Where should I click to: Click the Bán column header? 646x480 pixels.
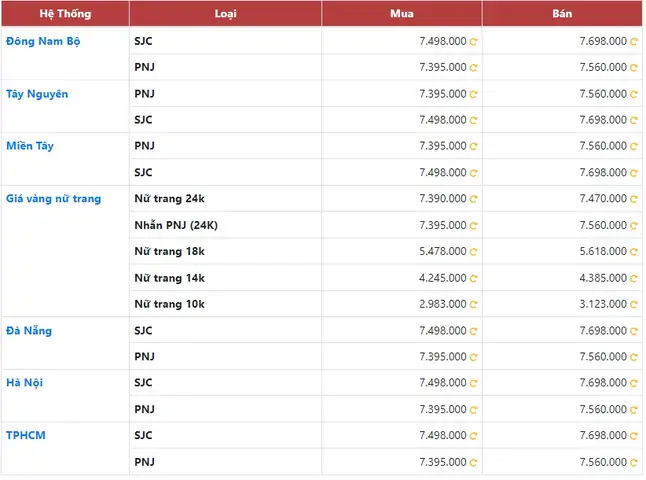click(x=562, y=14)
